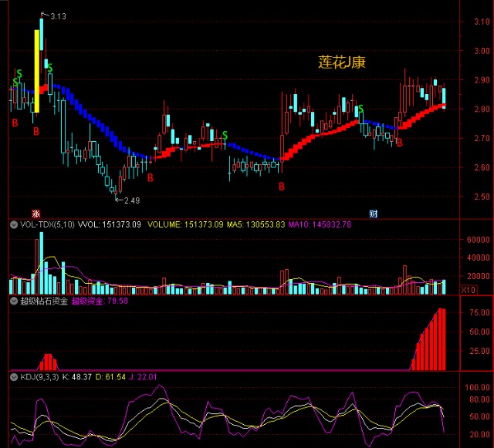Select the stock name 莲花J康
This screenshot has height=448, width=494.
click(x=342, y=62)
